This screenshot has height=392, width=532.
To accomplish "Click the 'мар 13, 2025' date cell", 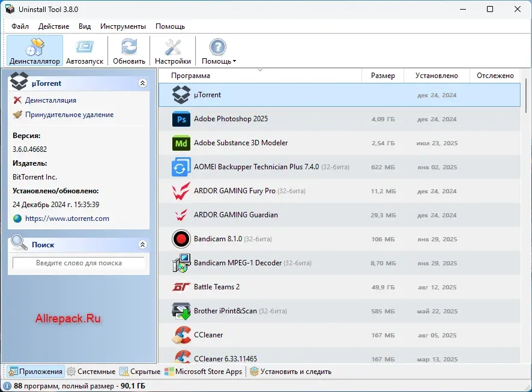I will pyautogui.click(x=437, y=360).
